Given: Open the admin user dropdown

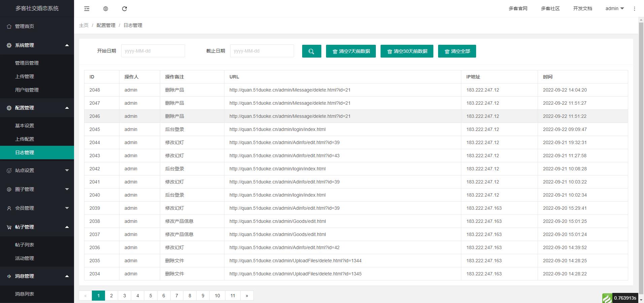Looking at the screenshot, I should coord(614,9).
